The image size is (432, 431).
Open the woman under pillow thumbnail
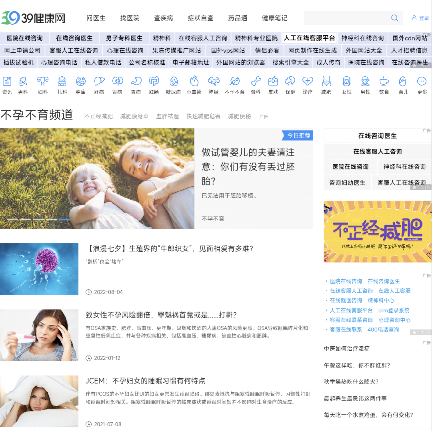click(x=39, y=401)
